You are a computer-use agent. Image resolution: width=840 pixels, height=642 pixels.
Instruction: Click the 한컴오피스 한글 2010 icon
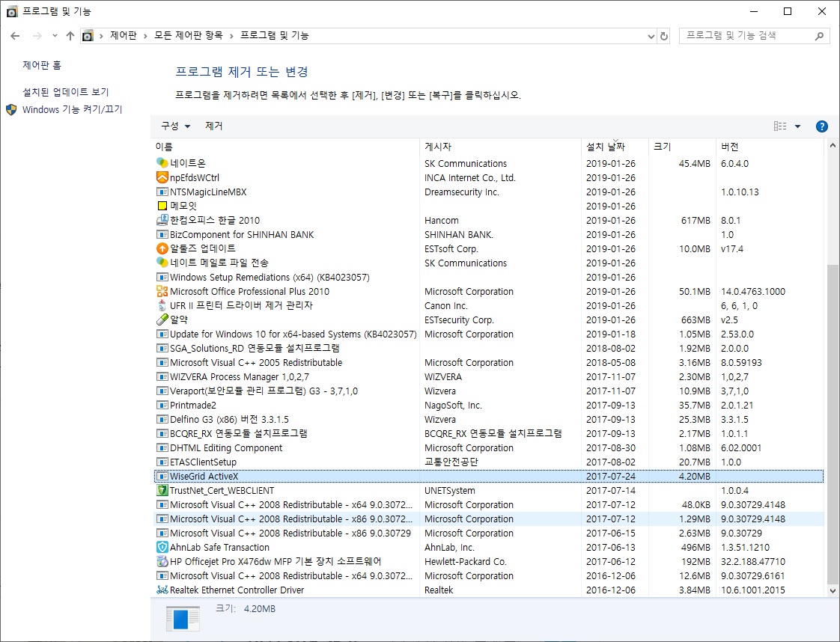click(x=162, y=220)
